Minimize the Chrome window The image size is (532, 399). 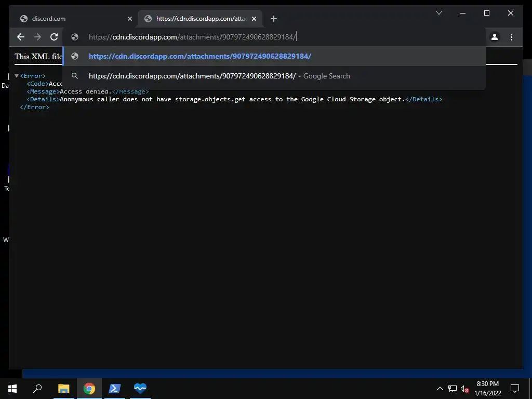click(x=463, y=13)
